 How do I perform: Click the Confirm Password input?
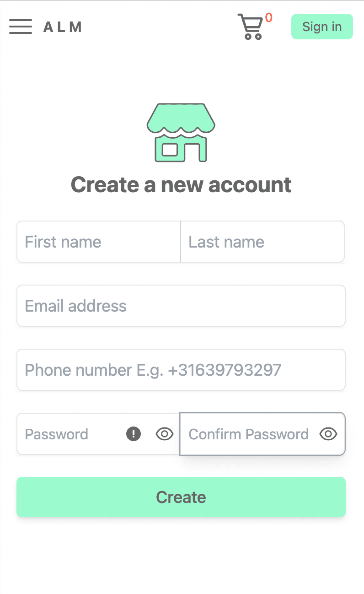click(x=249, y=434)
